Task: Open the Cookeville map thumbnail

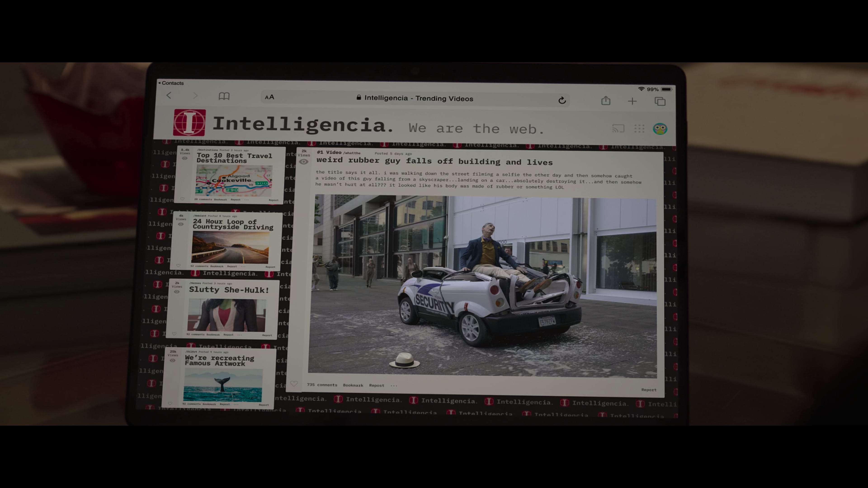Action: point(234,181)
